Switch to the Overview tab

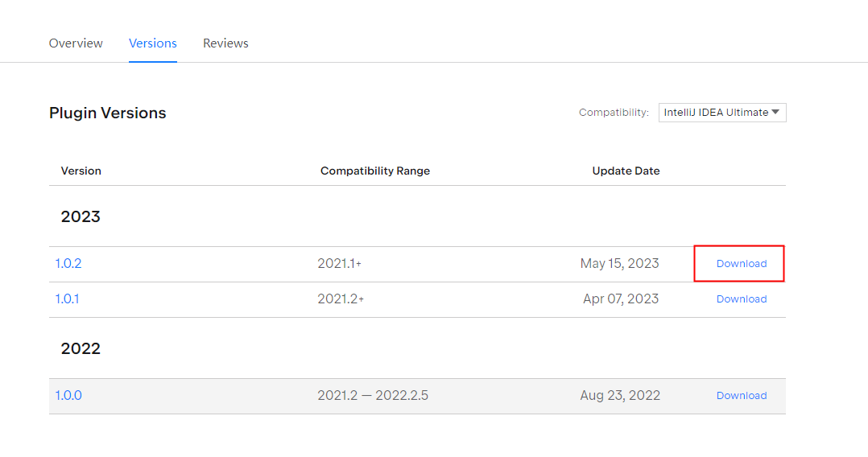tap(76, 43)
